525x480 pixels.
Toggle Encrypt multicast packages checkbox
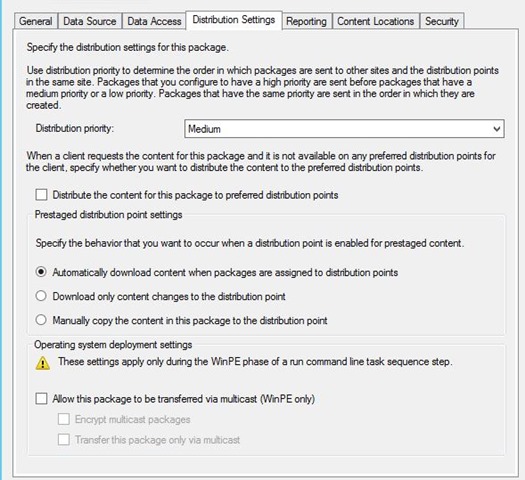click(x=64, y=419)
